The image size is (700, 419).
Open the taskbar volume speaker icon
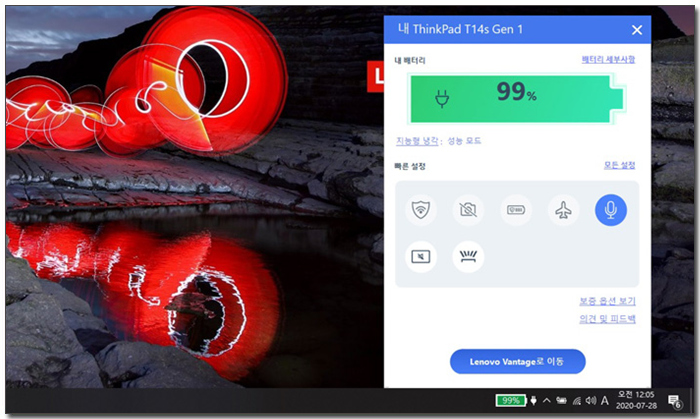coord(591,401)
